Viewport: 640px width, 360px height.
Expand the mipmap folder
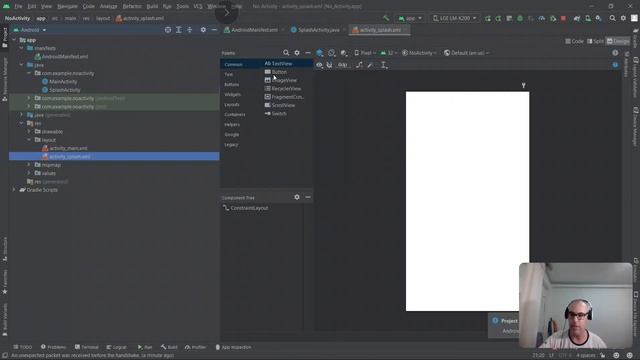29,165
